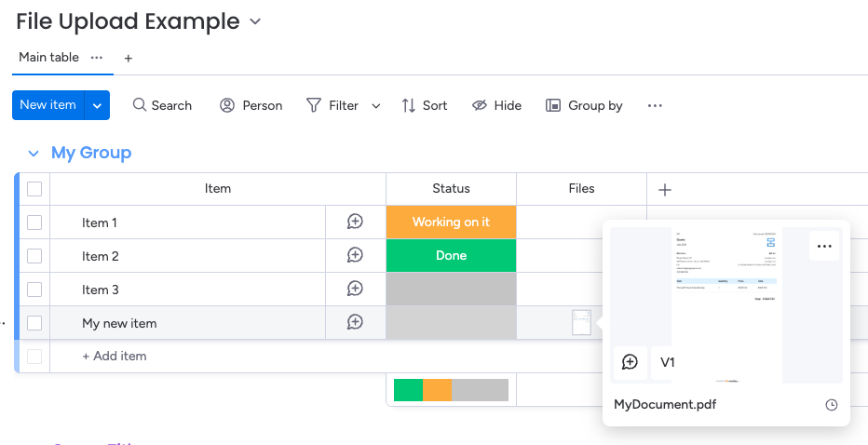
Task: Click the file version history clock icon
Action: click(832, 405)
